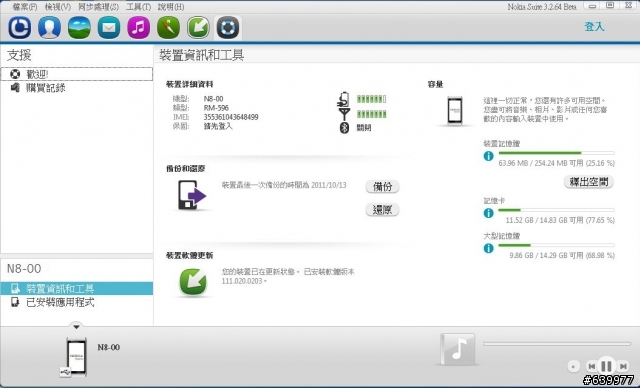
Task: Click info icon for 大型記憶體
Action: click(x=489, y=248)
